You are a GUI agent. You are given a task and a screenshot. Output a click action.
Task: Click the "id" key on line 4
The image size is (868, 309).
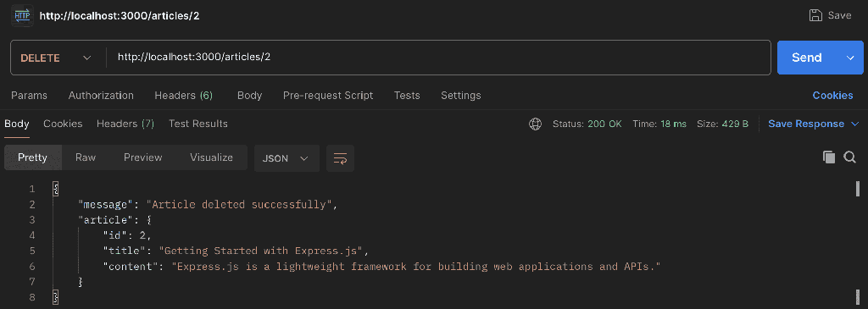click(x=115, y=235)
